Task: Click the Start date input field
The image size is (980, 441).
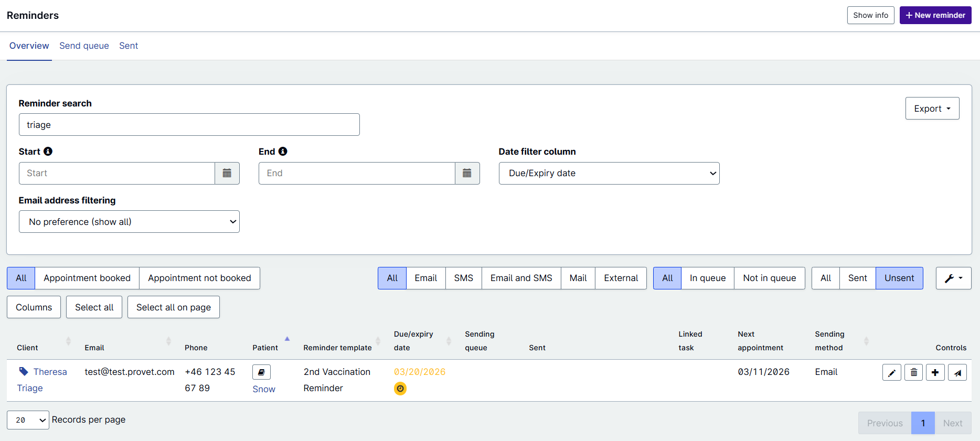Action: coord(117,173)
